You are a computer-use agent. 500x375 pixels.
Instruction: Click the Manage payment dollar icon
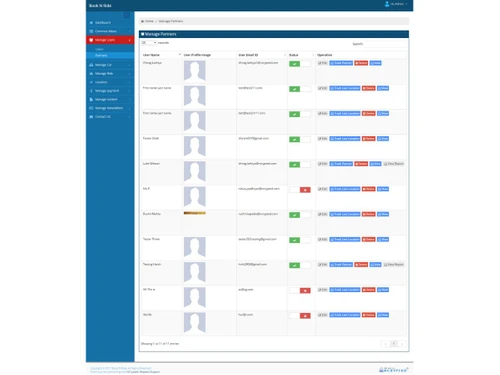pyautogui.click(x=91, y=91)
